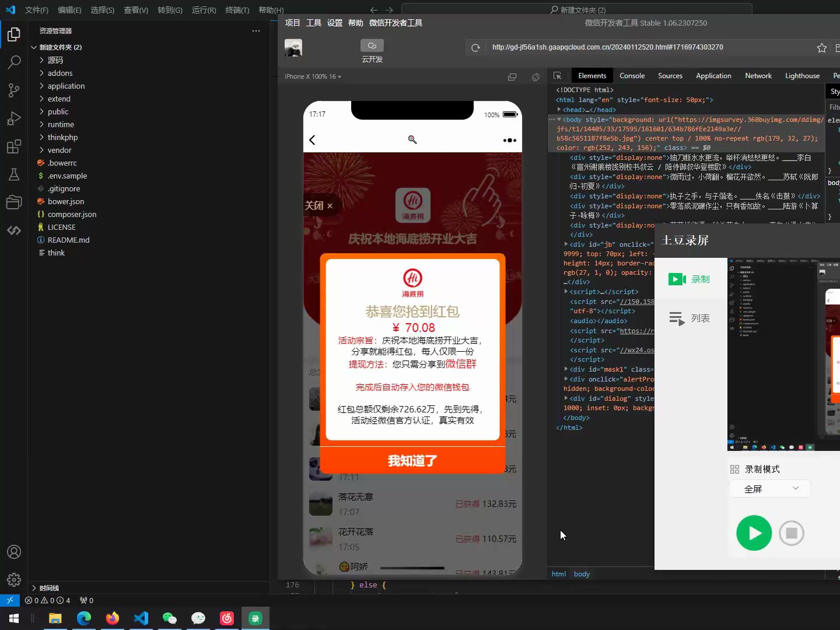Click the recording preview thumbnail
This screenshot has width=840, height=630.
coord(783,354)
